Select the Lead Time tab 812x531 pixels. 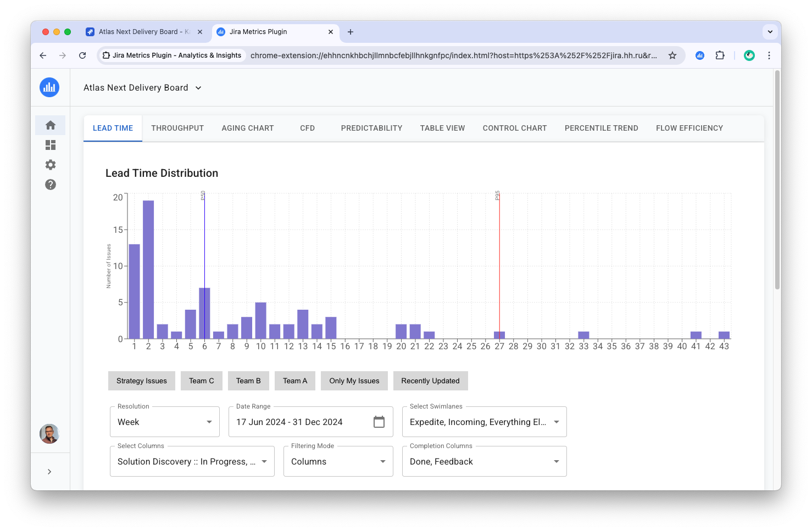pyautogui.click(x=113, y=128)
